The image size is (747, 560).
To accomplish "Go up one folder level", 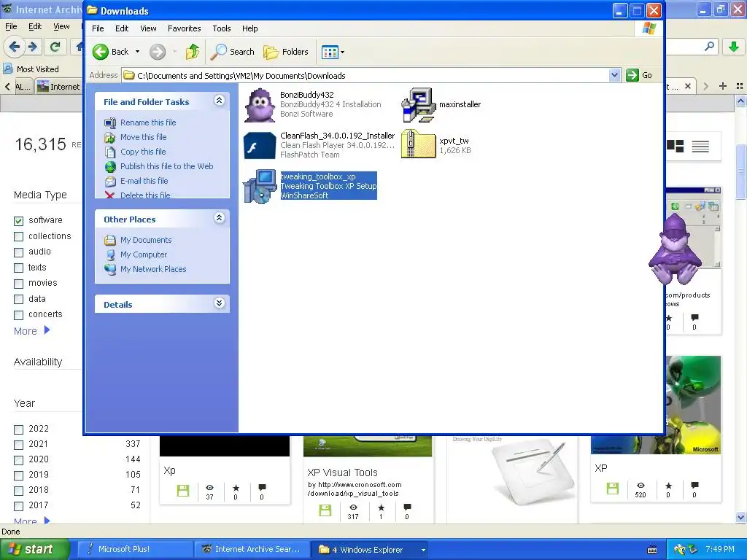I will tap(193, 52).
